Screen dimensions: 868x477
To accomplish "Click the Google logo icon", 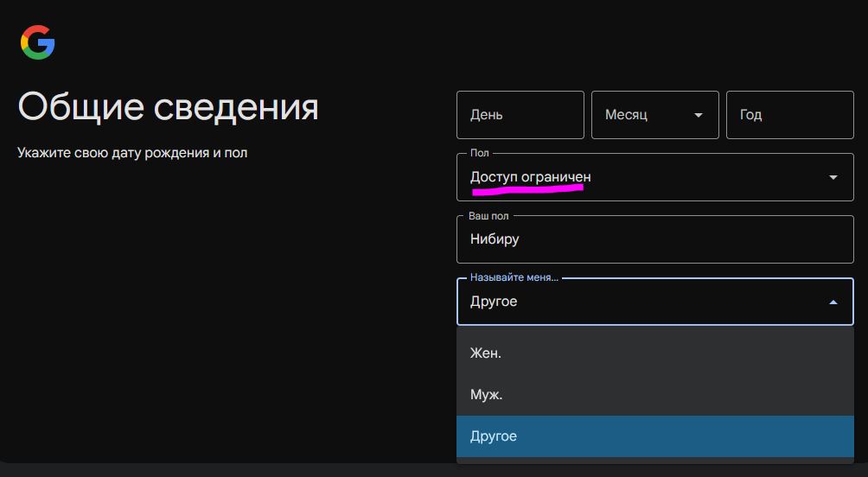I will pyautogui.click(x=38, y=42).
